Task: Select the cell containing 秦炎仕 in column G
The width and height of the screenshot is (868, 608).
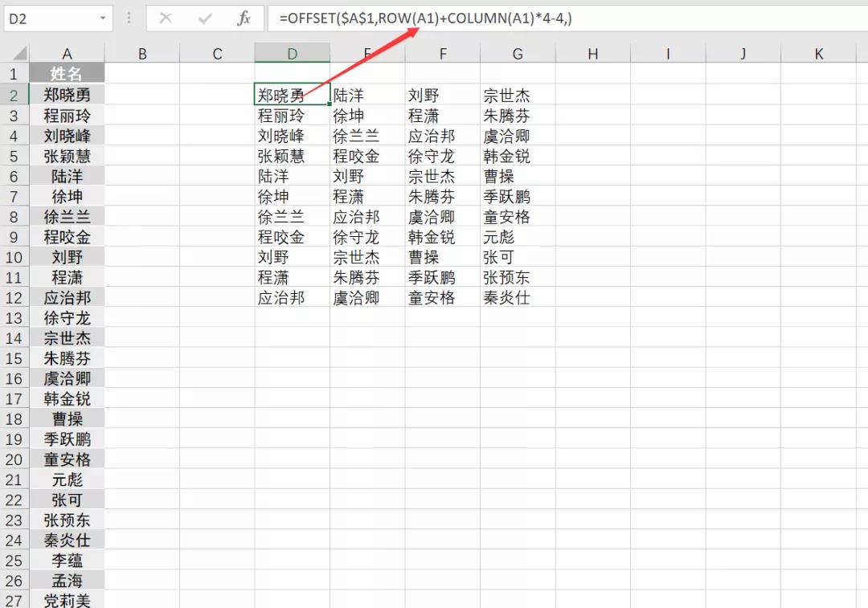Action: 518,297
